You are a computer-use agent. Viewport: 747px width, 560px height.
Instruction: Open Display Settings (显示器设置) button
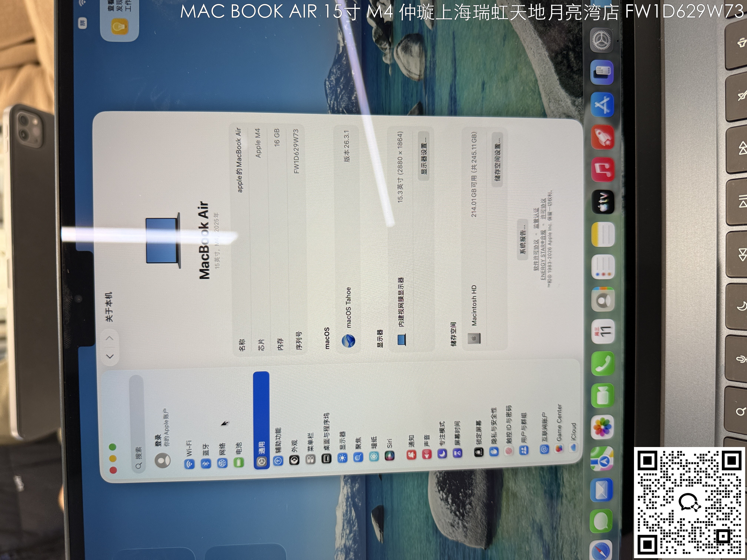[x=424, y=156]
